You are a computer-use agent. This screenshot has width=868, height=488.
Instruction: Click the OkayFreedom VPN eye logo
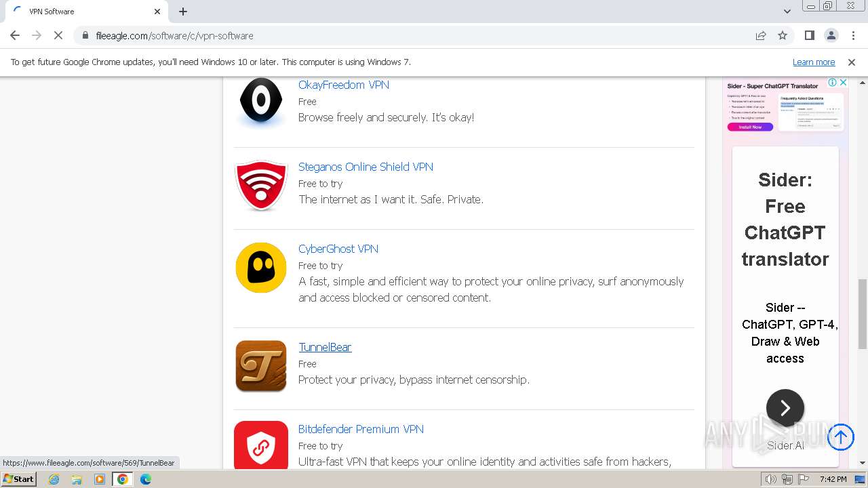tap(261, 102)
